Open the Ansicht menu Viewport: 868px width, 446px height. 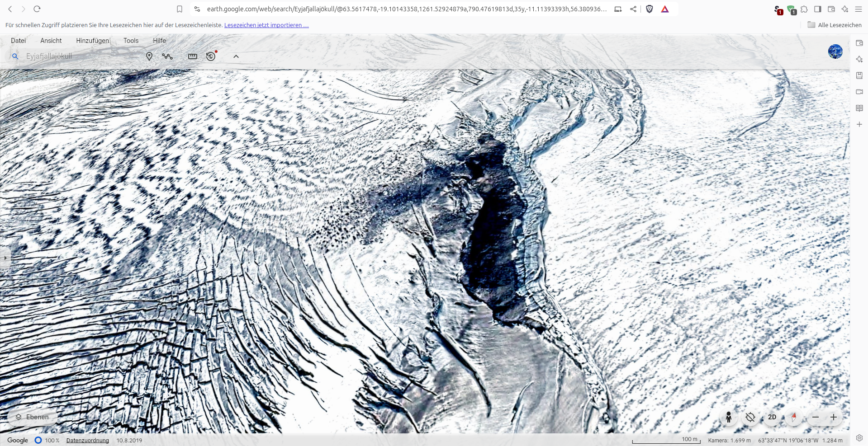point(51,41)
